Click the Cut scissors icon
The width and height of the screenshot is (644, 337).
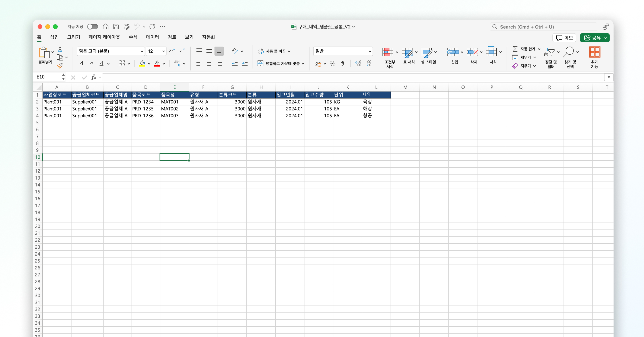(x=60, y=49)
